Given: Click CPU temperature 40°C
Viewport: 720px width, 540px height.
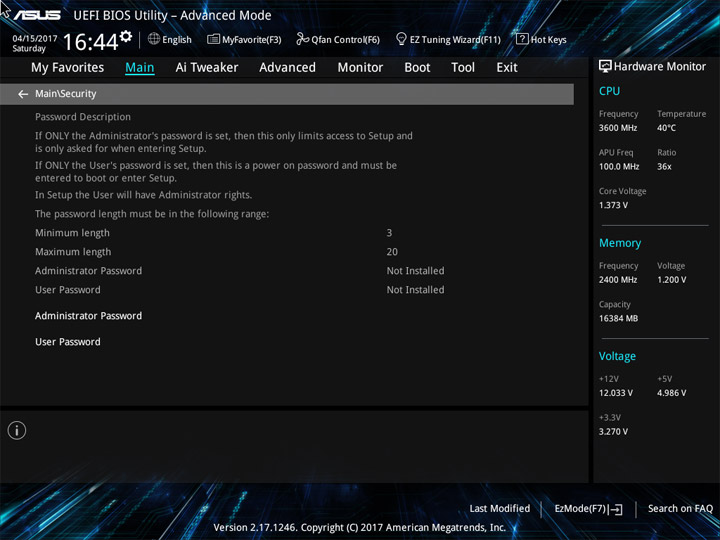Looking at the screenshot, I should (x=666, y=128).
